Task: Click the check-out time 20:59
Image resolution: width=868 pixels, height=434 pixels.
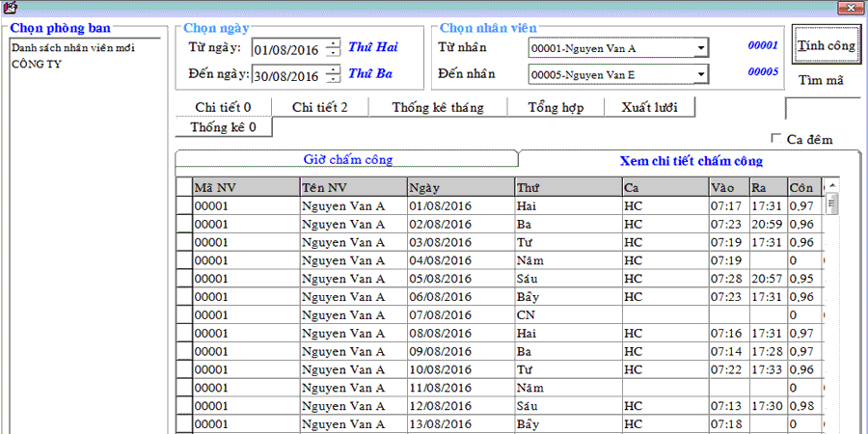Action: pyautogui.click(x=767, y=224)
